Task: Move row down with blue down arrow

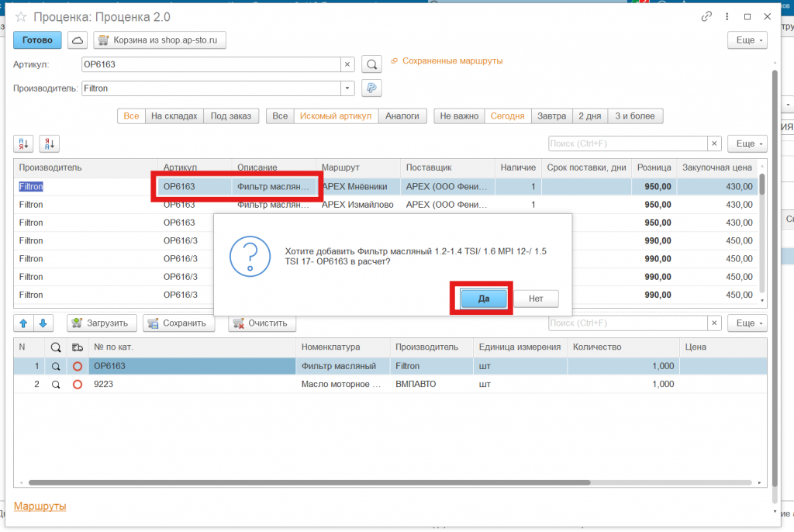Action: 43,323
